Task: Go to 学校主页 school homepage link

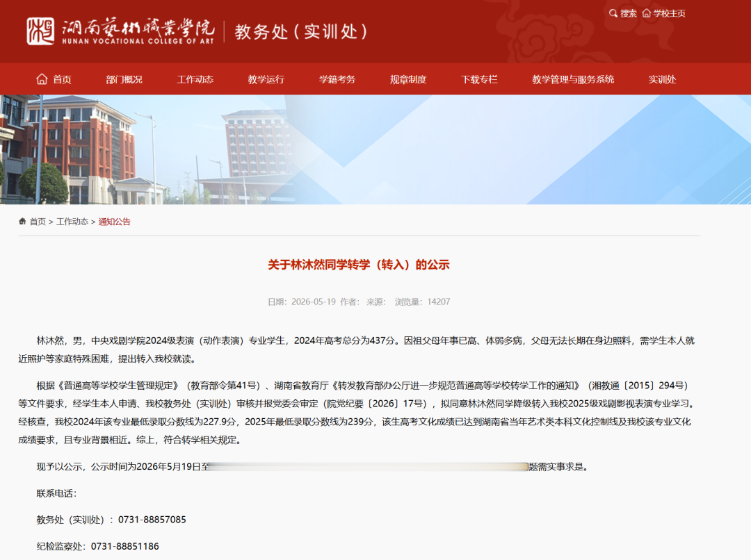Action: pyautogui.click(x=669, y=13)
